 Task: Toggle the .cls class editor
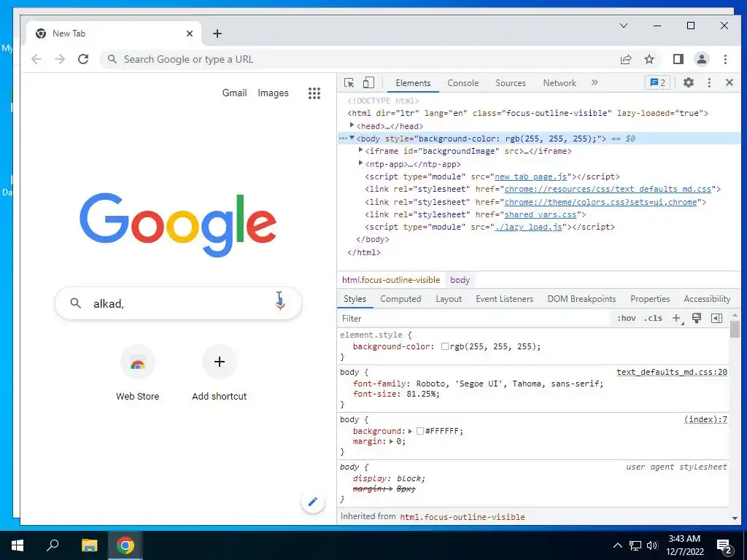tap(653, 318)
